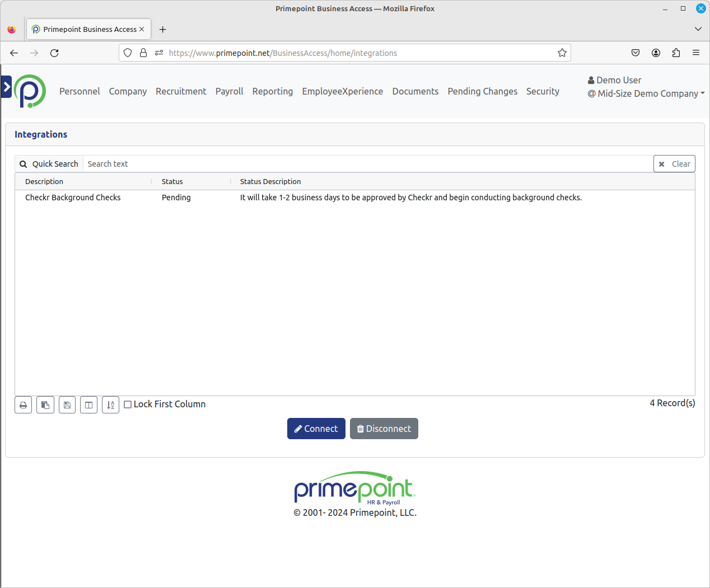Sort by the Status column header
This screenshot has height=588, width=710.
[172, 181]
